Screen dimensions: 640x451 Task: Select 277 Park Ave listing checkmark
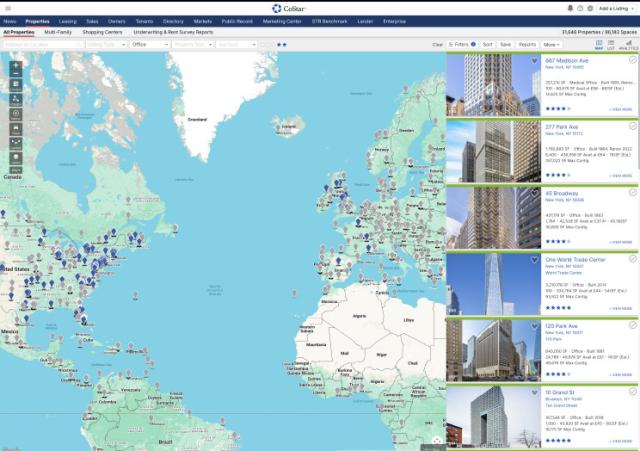click(x=633, y=126)
